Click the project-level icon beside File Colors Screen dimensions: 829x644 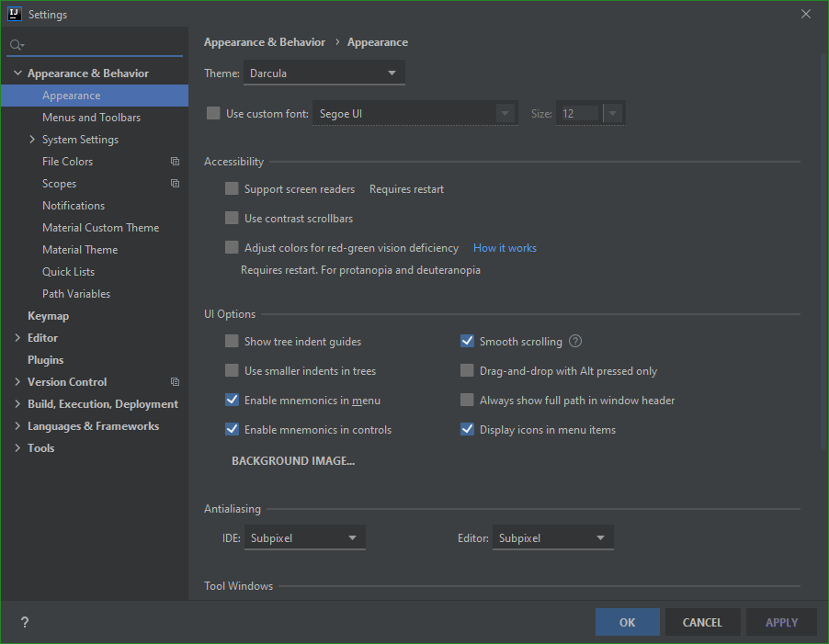pos(174,161)
